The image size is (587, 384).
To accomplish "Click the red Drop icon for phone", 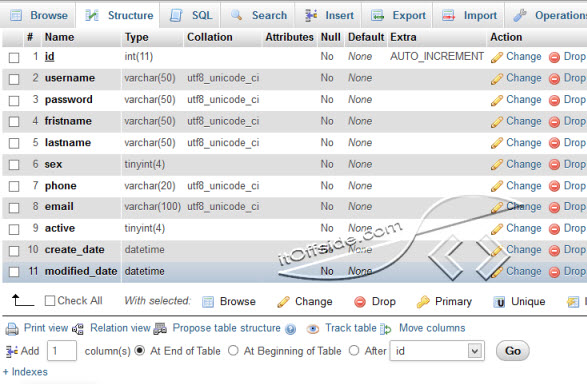I will tap(554, 186).
